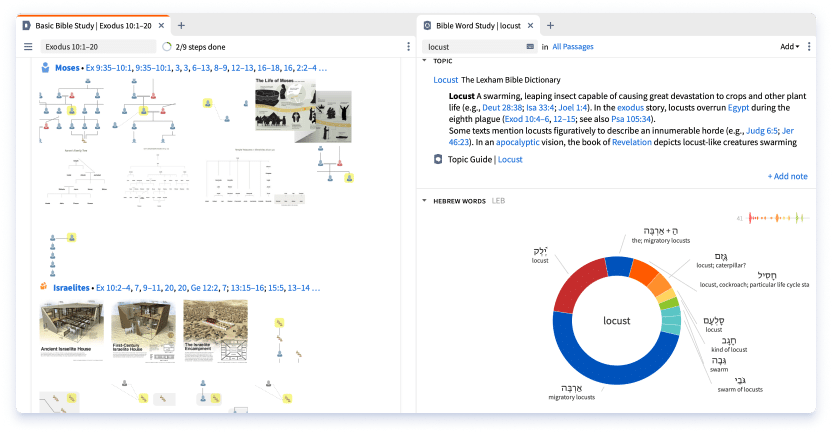Click the keyboard icon in the locust search box
832x432 pixels.
(x=529, y=47)
